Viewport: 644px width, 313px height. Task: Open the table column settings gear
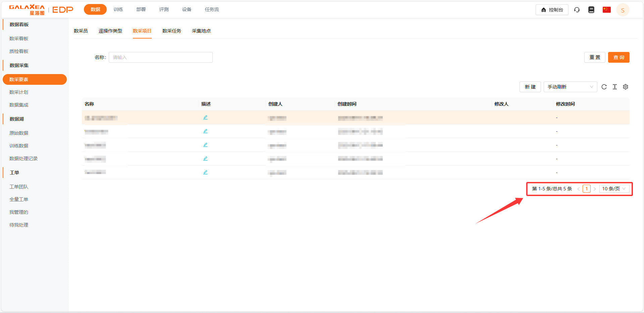(x=626, y=87)
